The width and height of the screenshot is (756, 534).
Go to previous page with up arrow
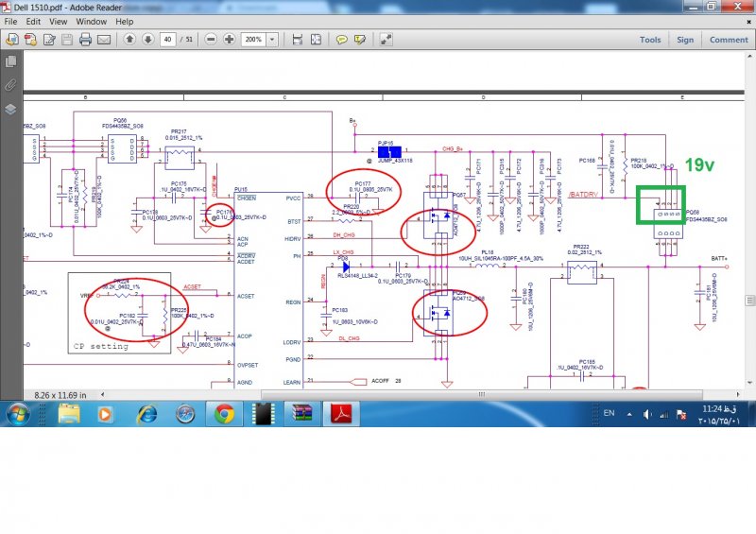(x=129, y=39)
